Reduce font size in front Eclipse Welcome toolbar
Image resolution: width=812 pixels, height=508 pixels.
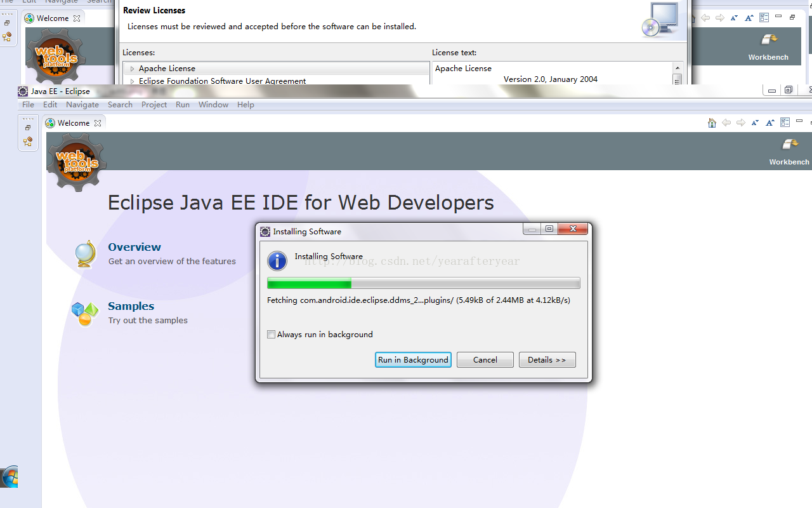click(x=755, y=123)
